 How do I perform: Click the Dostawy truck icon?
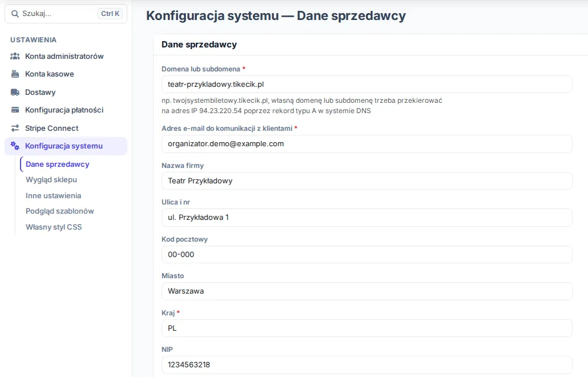point(15,93)
